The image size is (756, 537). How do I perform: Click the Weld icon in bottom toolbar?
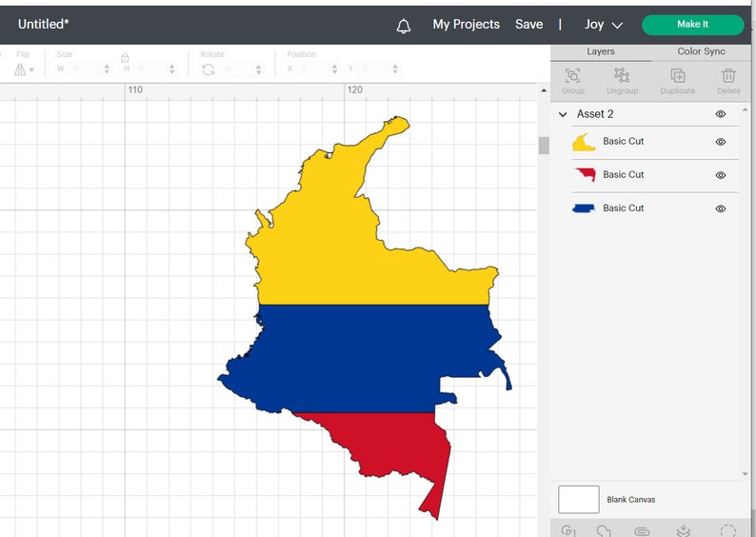click(x=604, y=531)
